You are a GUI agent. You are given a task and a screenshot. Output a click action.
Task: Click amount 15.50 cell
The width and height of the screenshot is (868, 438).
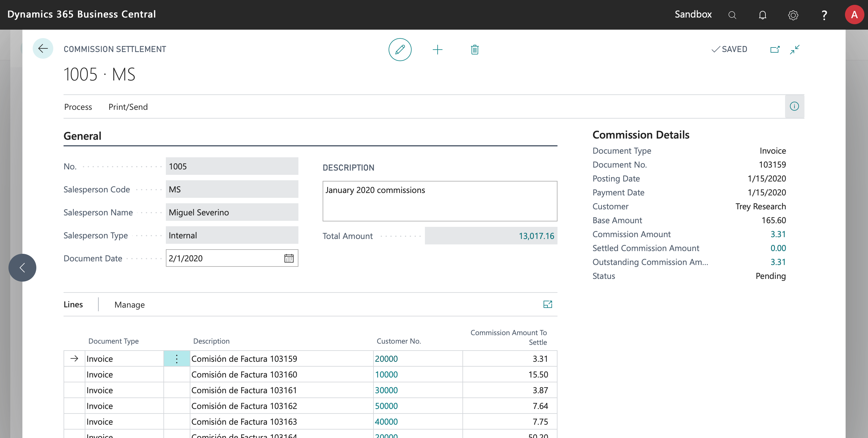point(509,374)
